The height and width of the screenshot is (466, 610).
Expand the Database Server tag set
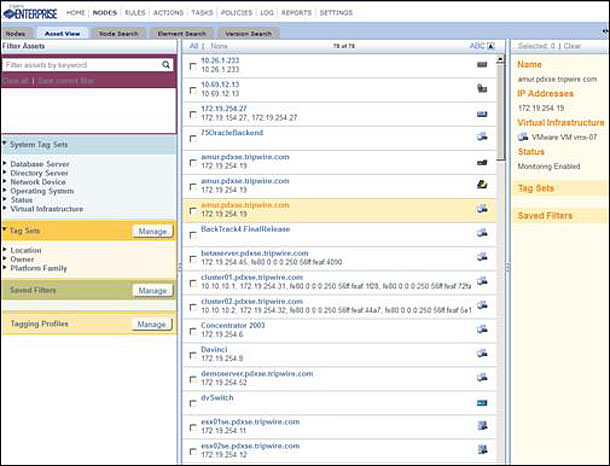pos(5,163)
